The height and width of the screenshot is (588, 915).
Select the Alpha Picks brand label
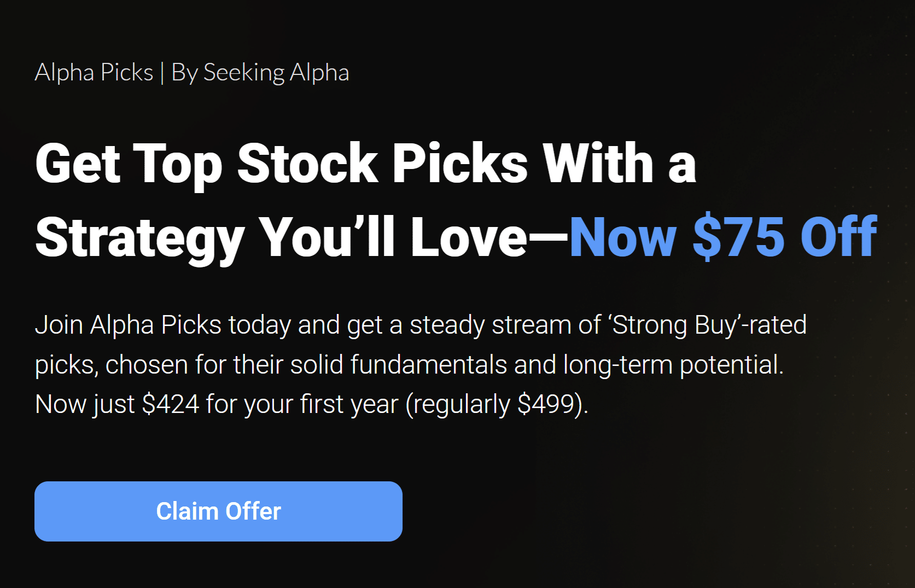94,72
